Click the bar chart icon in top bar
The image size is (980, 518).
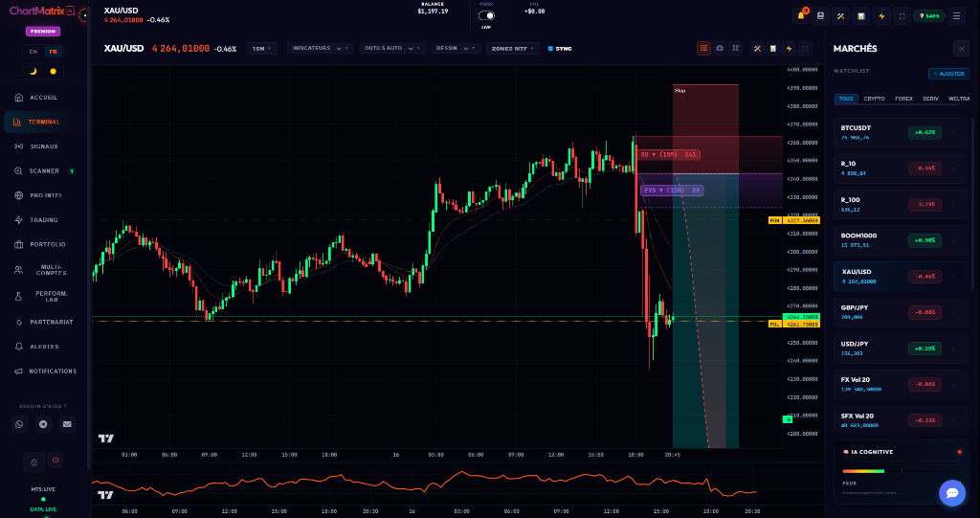[x=861, y=16]
